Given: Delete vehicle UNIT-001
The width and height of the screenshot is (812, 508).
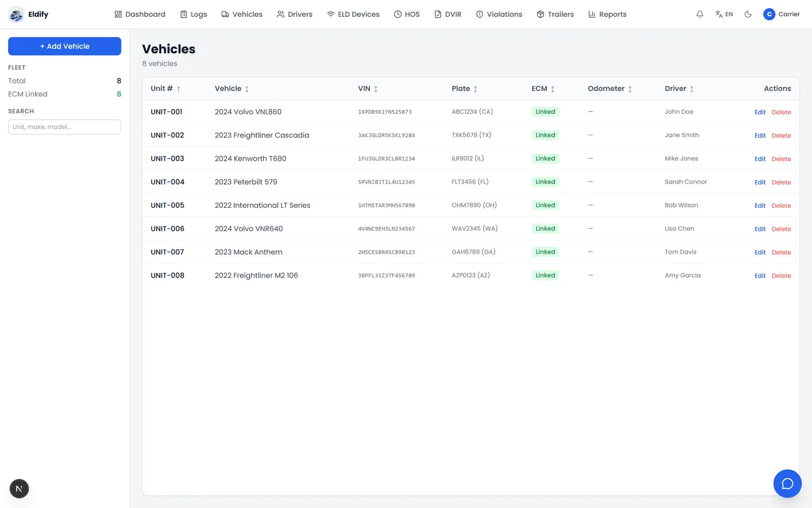Looking at the screenshot, I should pos(781,112).
